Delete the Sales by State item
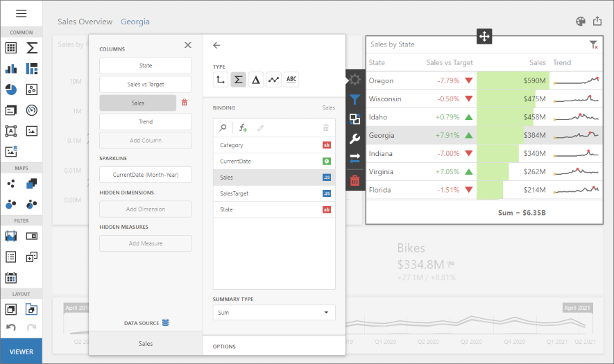 click(x=355, y=180)
